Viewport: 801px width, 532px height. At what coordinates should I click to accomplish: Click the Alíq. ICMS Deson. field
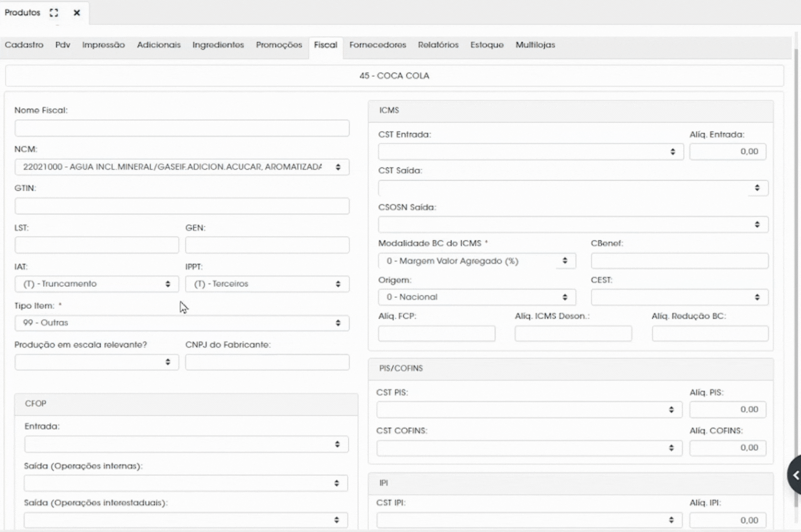point(573,333)
